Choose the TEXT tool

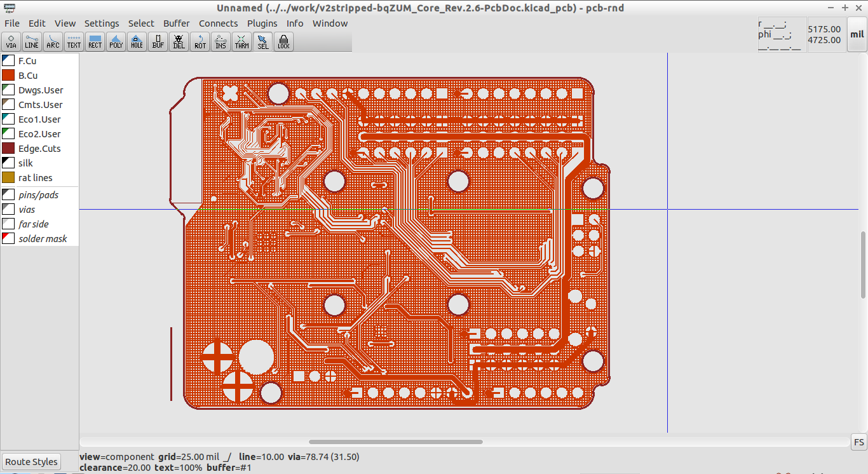tap(74, 41)
